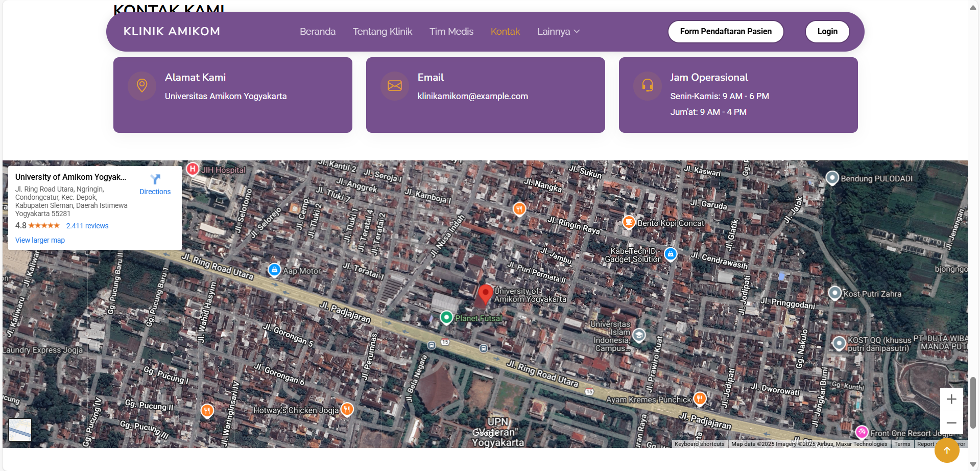Click the Planet Futsal green marker
Image resolution: width=980 pixels, height=471 pixels.
point(446,318)
